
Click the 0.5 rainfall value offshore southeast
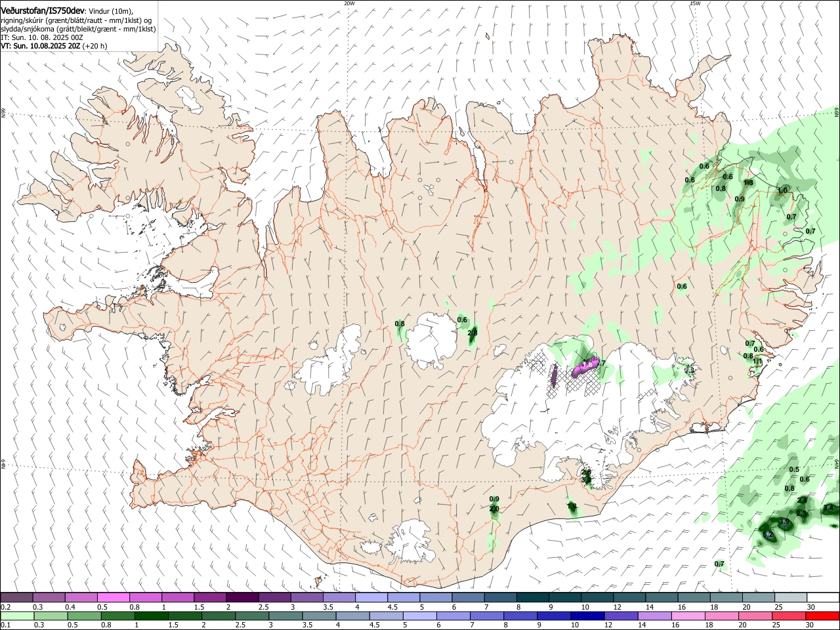794,469
